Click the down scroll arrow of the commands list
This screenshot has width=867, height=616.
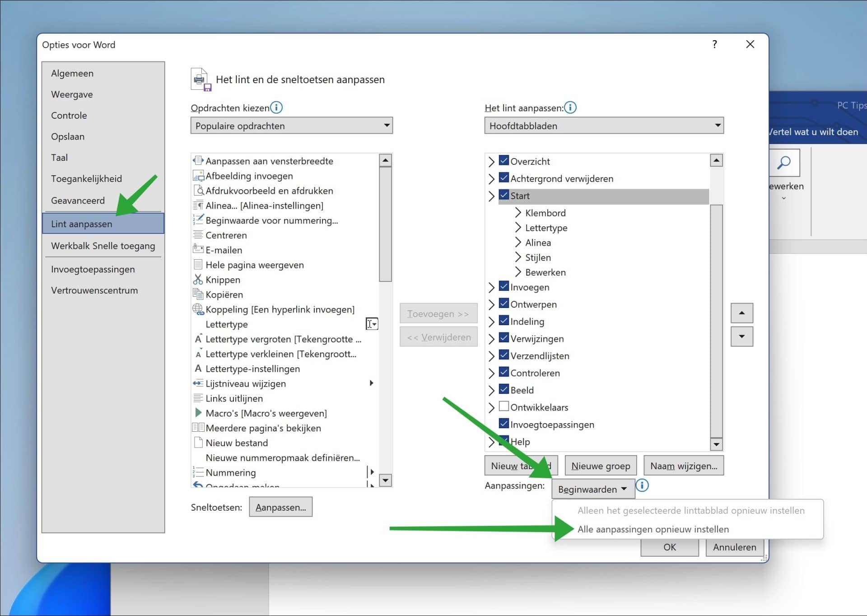coord(386,481)
